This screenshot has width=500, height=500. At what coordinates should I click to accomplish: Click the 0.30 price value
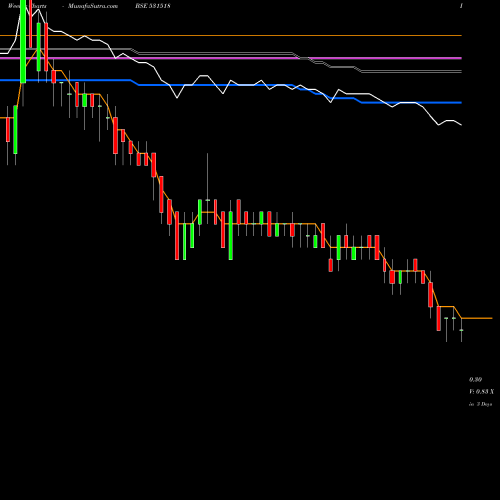point(475,380)
